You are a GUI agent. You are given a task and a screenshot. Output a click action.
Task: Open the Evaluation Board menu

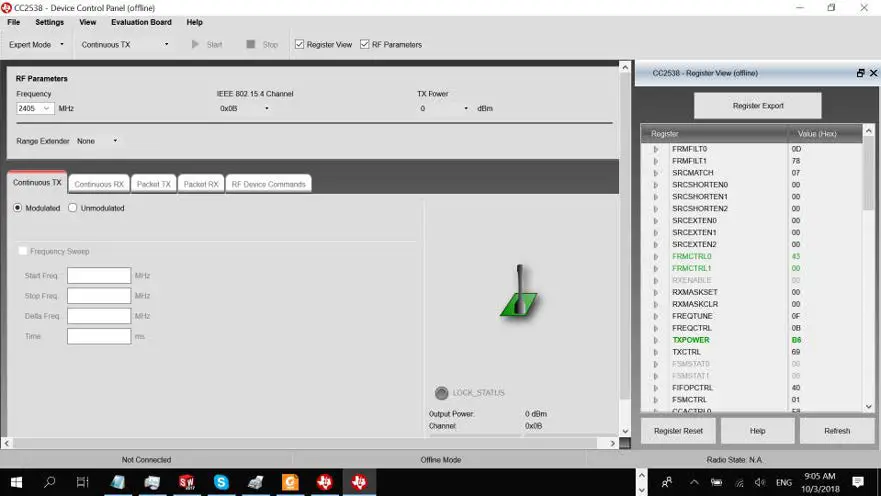(141, 22)
